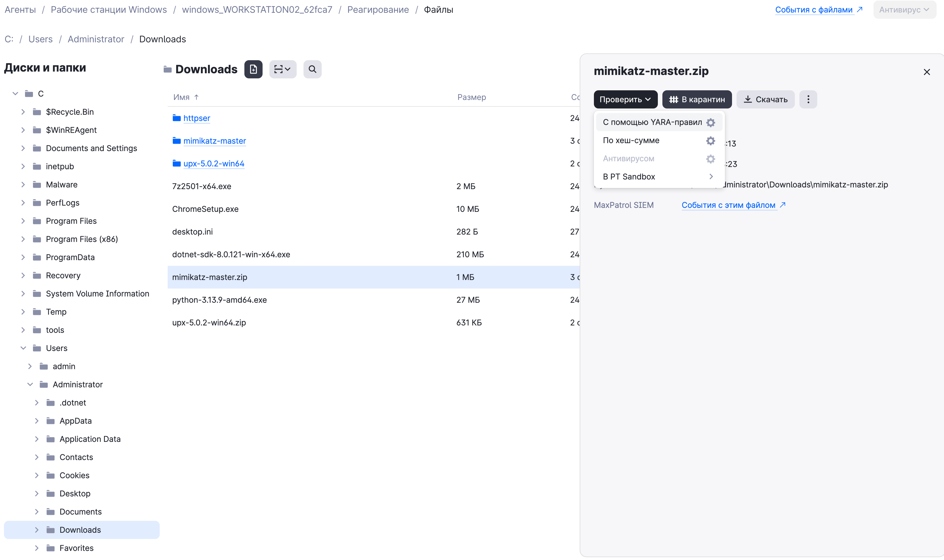This screenshot has width=944, height=560.
Task: Expand the Malware folder in tree
Action: 23,185
